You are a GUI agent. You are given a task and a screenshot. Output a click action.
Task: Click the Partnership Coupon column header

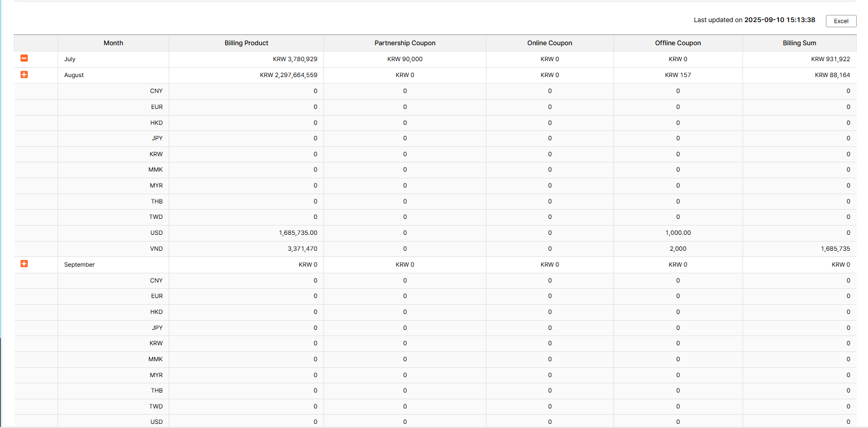click(x=405, y=43)
